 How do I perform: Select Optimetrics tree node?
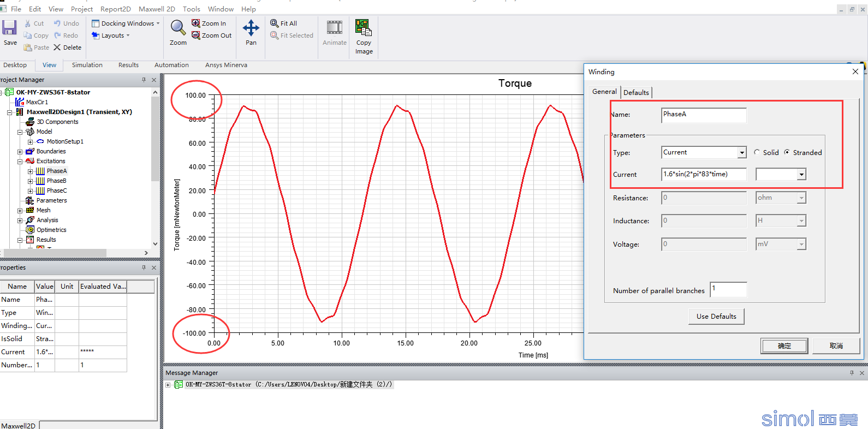[x=51, y=230]
